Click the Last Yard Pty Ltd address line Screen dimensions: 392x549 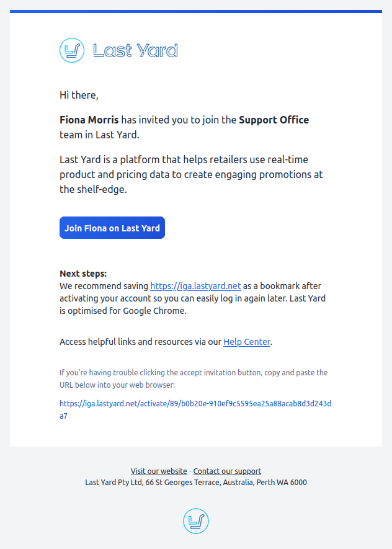coord(196,483)
